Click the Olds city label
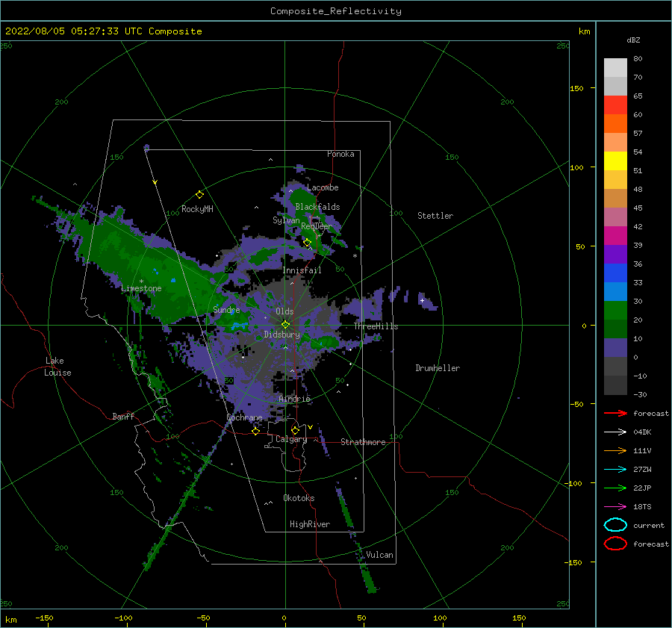Viewport: 672px width, 628px height. (x=284, y=311)
